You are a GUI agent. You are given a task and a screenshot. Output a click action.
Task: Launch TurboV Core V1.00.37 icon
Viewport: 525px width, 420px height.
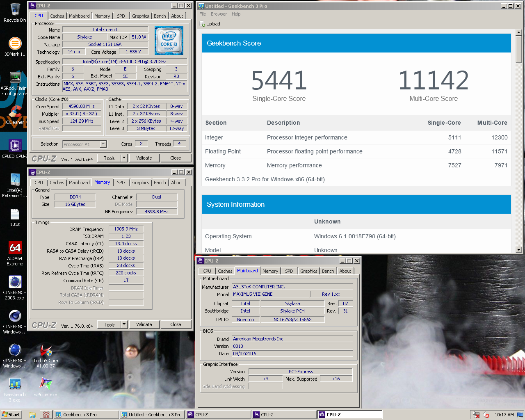pyautogui.click(x=46, y=356)
